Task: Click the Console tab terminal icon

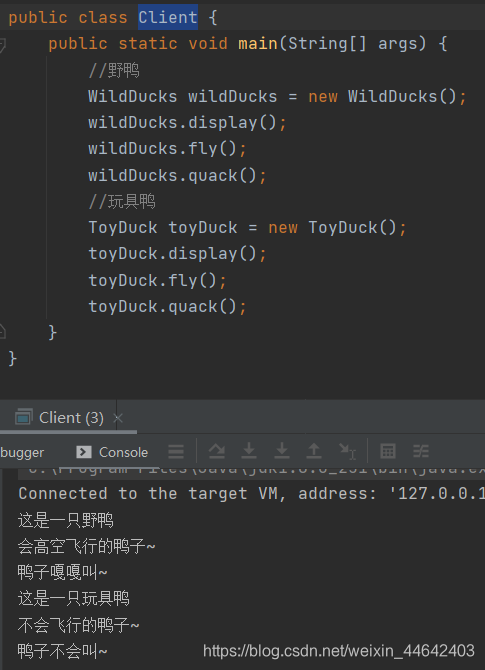Action: pyautogui.click(x=84, y=452)
